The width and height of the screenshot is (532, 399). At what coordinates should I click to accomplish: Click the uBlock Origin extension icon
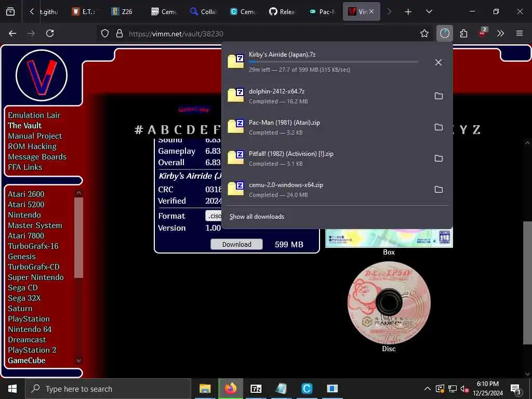pyautogui.click(x=483, y=33)
